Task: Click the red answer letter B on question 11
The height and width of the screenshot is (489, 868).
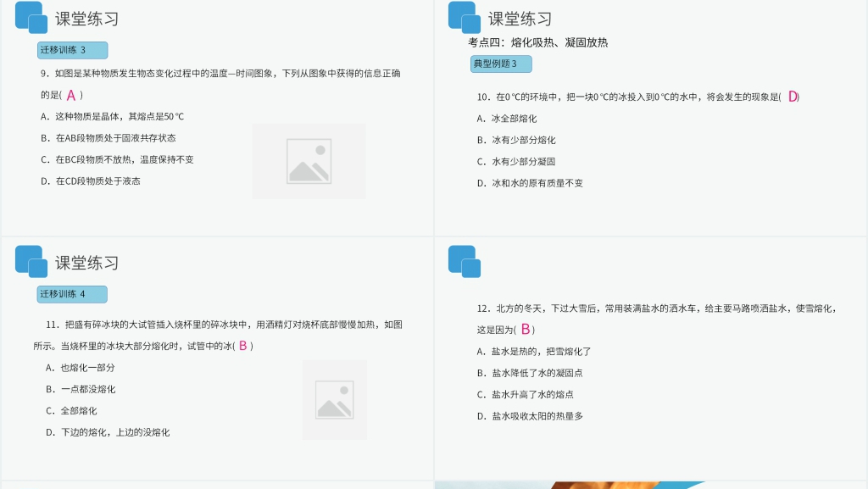Action: [x=242, y=345]
